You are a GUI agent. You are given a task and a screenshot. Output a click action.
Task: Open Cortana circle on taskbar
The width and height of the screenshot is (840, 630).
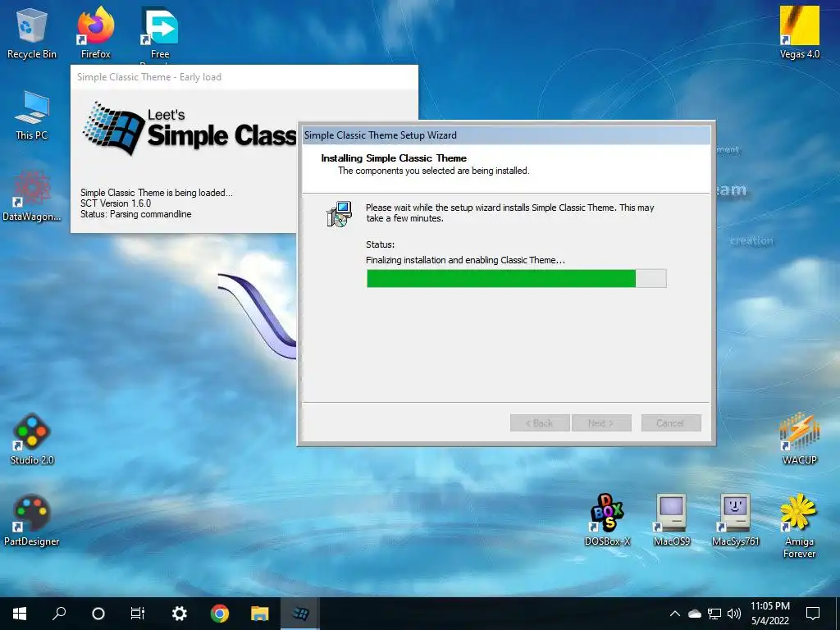point(98,614)
